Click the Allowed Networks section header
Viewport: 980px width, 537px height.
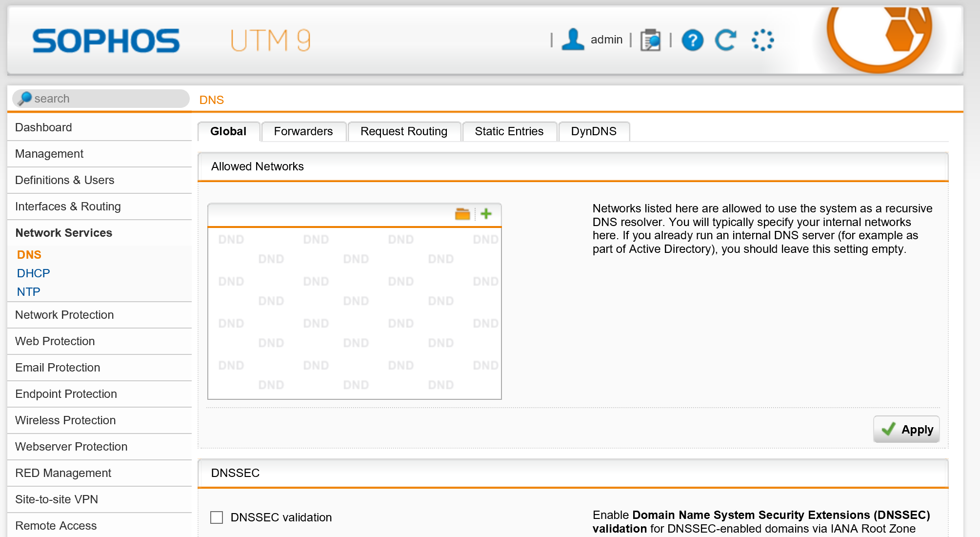click(x=573, y=166)
